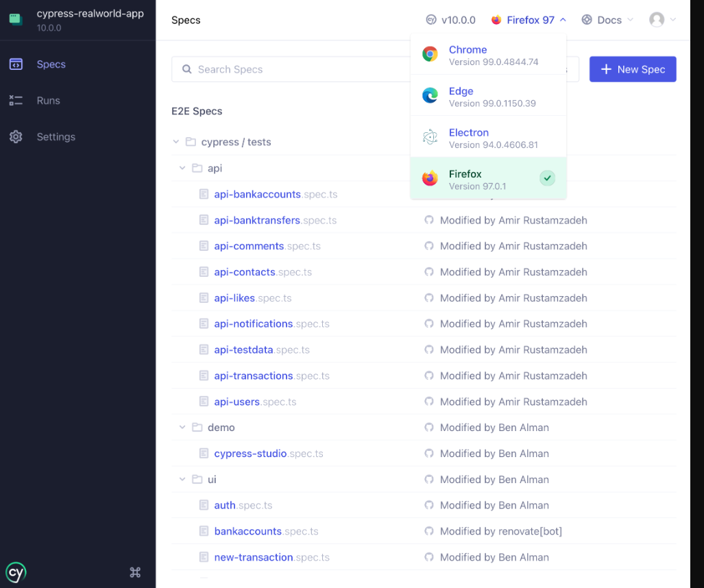Open api-notifications.spec.ts
This screenshot has height=588, width=704.
(271, 323)
